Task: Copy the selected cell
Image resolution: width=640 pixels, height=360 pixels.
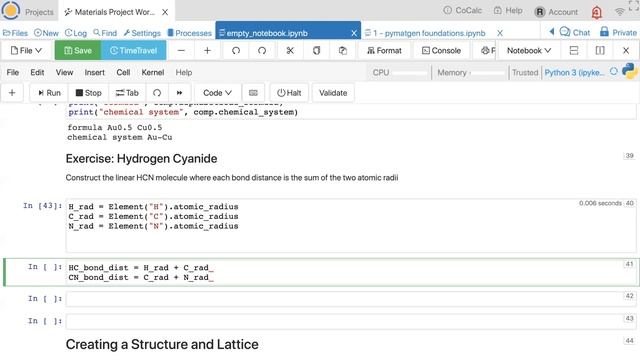Action: 316,50
